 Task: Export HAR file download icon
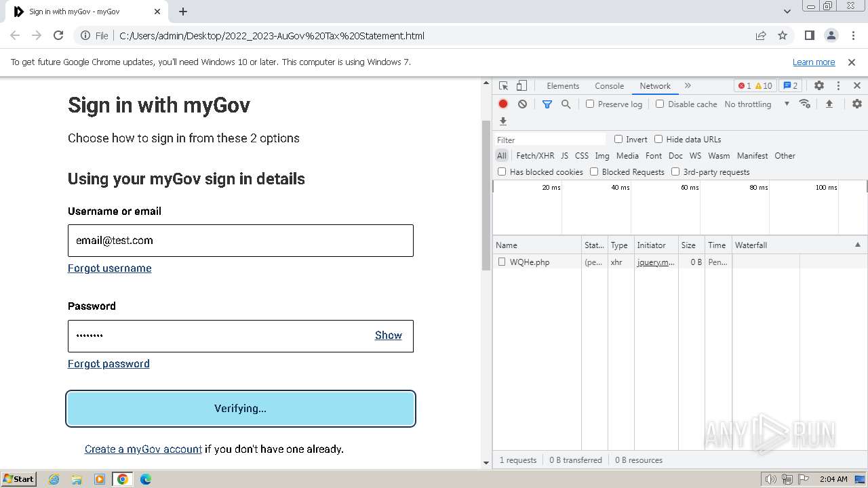point(503,121)
